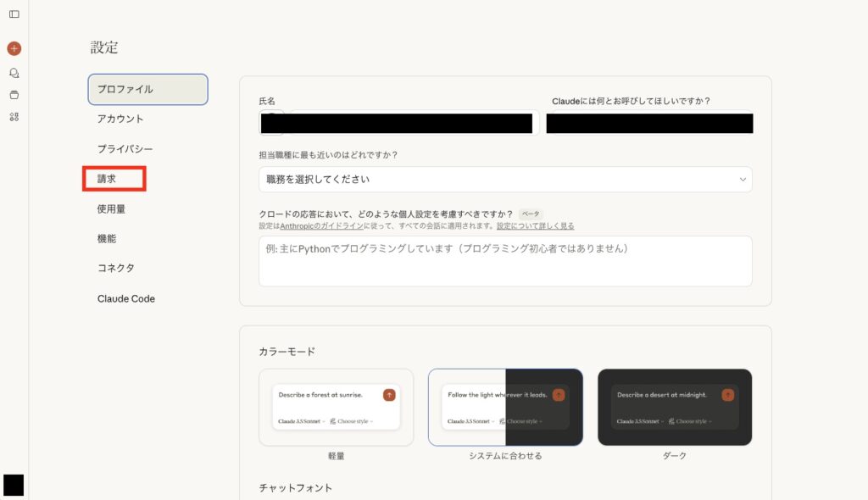Open the 使用量 usage tab
This screenshot has width=868, height=500.
pyautogui.click(x=111, y=208)
